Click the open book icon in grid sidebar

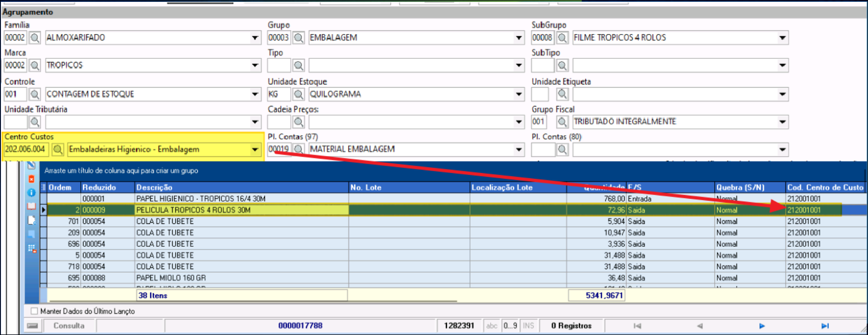click(31, 206)
